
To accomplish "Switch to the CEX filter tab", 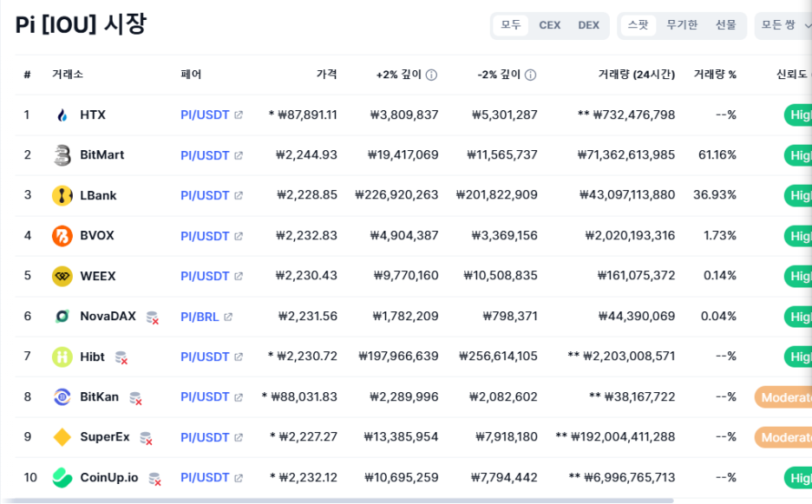I will point(549,25).
